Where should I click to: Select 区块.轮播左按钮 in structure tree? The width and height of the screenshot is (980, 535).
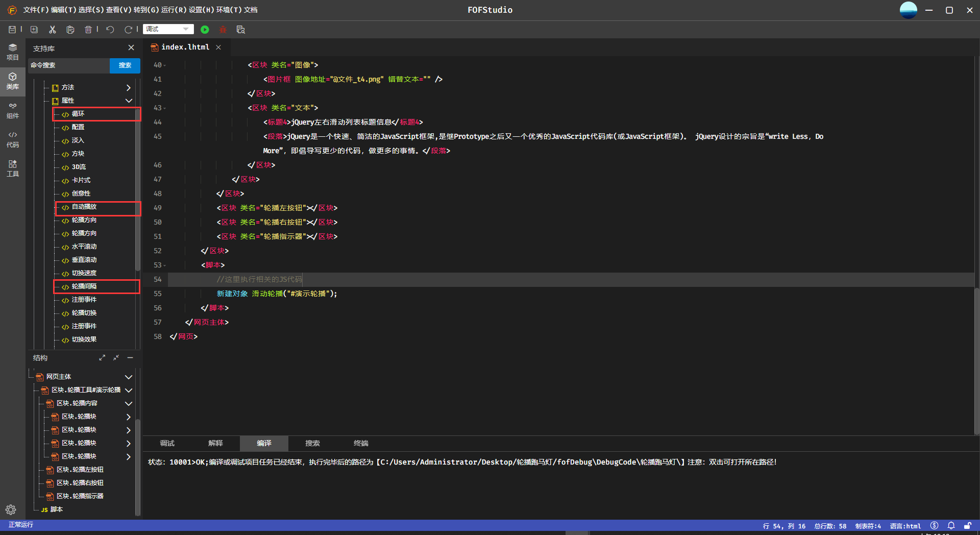click(x=80, y=470)
